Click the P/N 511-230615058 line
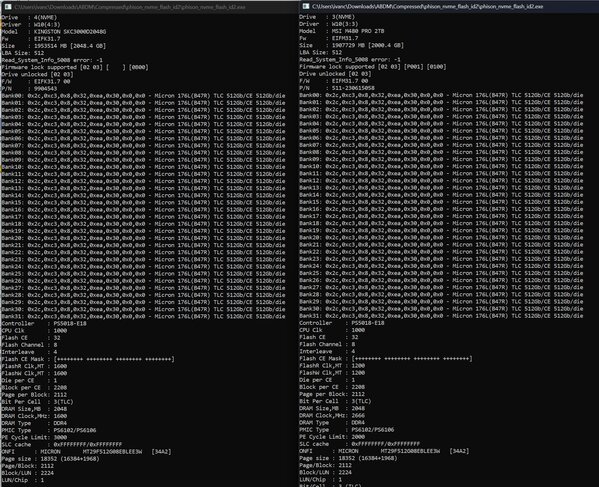The image size is (599, 487). (x=337, y=88)
